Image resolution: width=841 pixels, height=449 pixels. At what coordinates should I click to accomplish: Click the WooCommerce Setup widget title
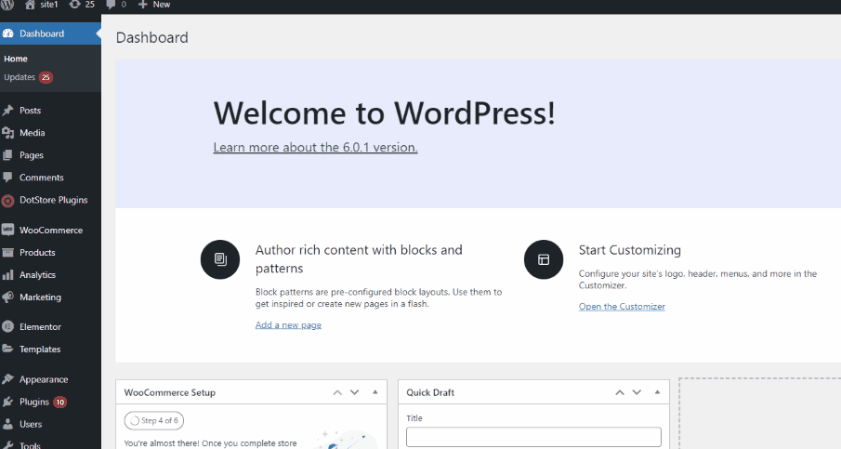coord(169,393)
